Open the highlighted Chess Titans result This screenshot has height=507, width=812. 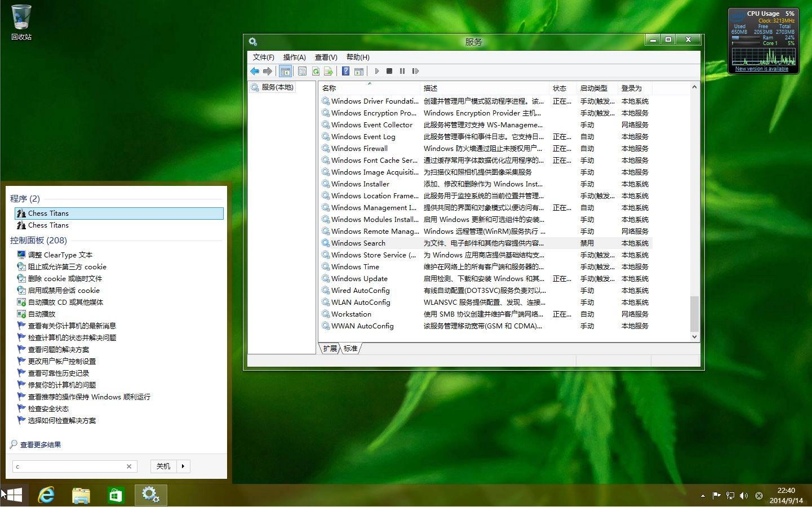point(119,214)
